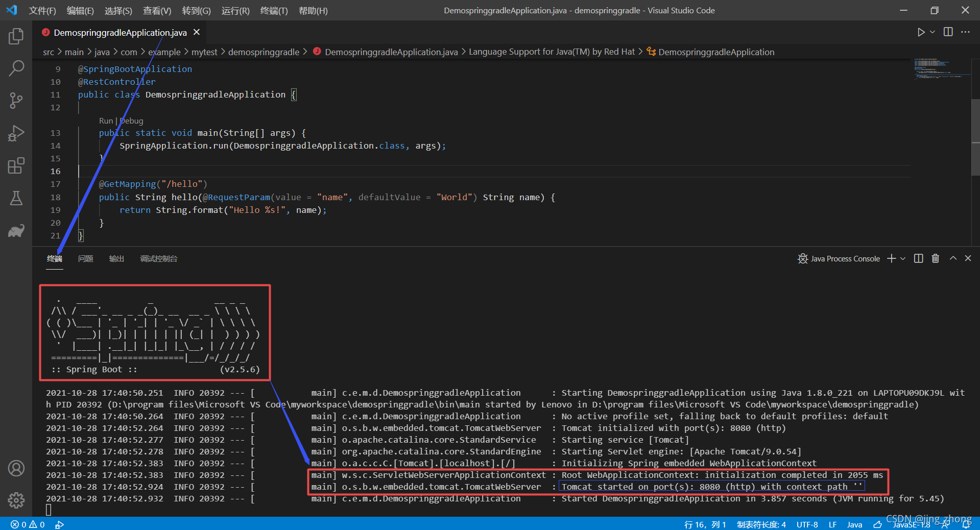
Task: Open the status bar debug launch icon
Action: tap(59, 524)
